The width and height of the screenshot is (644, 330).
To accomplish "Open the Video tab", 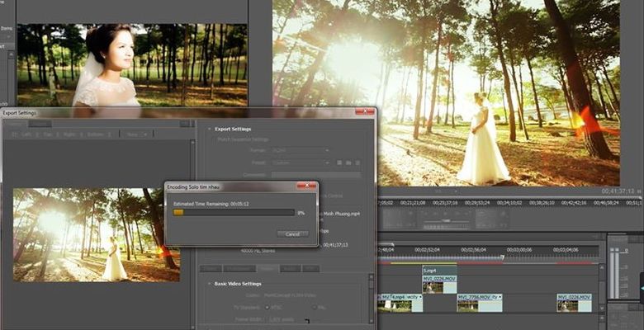I will pyautogui.click(x=268, y=268).
